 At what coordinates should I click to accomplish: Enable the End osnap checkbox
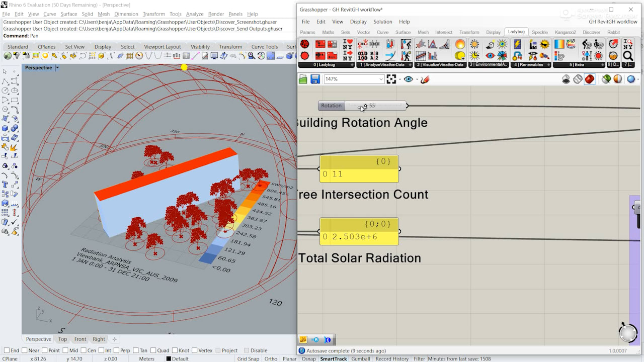[x=7, y=350]
